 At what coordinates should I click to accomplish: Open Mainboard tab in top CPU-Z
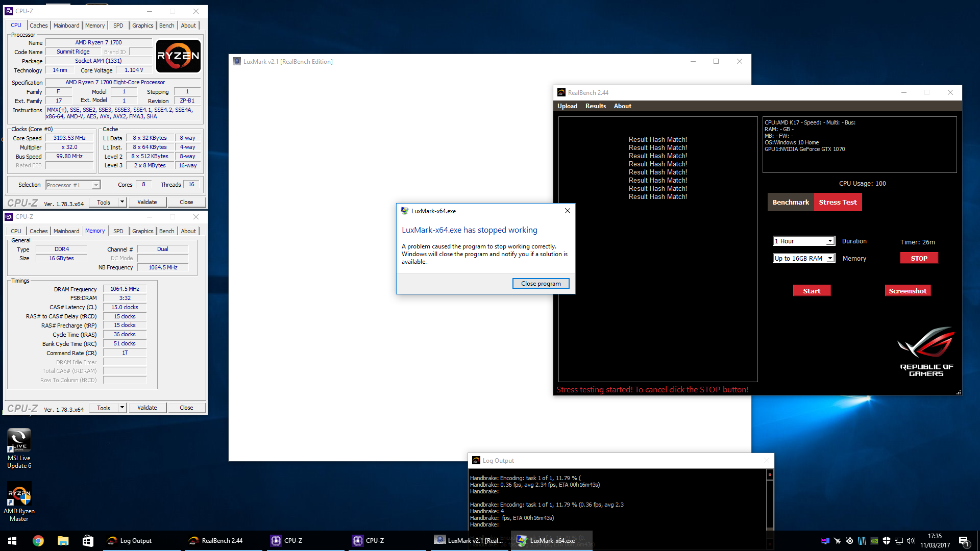point(66,26)
